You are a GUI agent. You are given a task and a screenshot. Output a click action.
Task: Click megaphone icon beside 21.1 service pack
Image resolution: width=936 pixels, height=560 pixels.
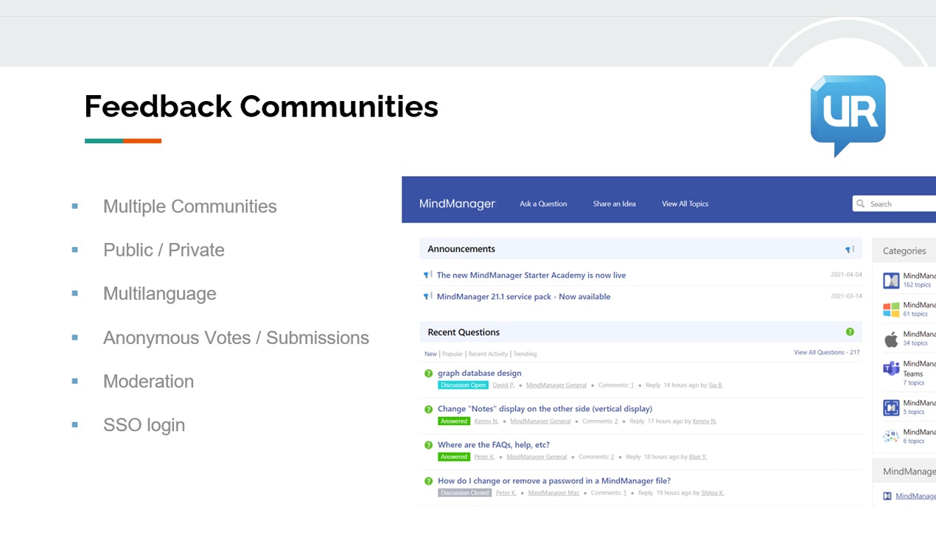tap(427, 296)
